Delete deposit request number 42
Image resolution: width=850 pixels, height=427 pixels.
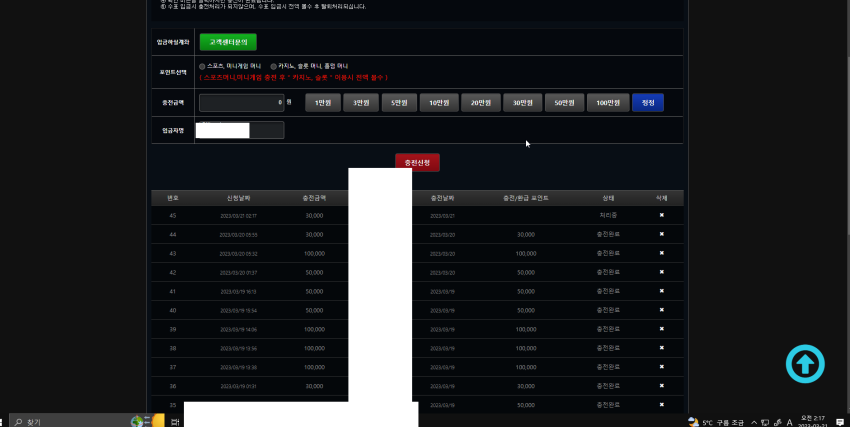click(x=661, y=272)
